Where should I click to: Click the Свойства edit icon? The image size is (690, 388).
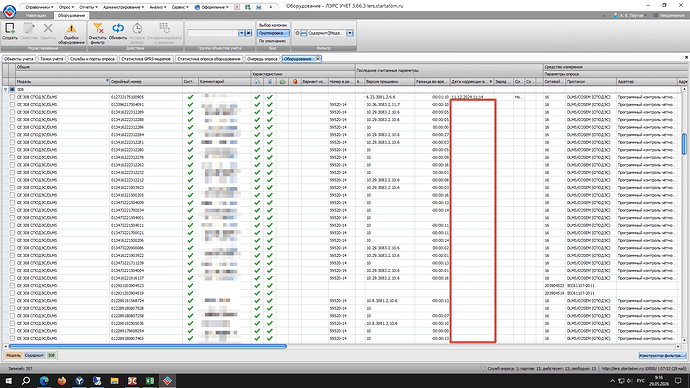pos(29,29)
